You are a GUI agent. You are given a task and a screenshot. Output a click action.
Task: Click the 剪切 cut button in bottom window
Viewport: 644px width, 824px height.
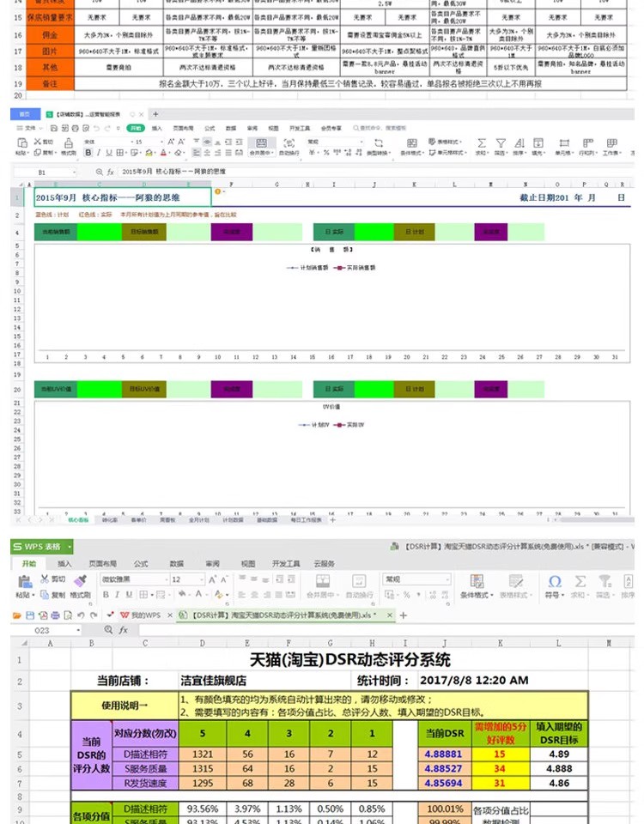(53, 579)
